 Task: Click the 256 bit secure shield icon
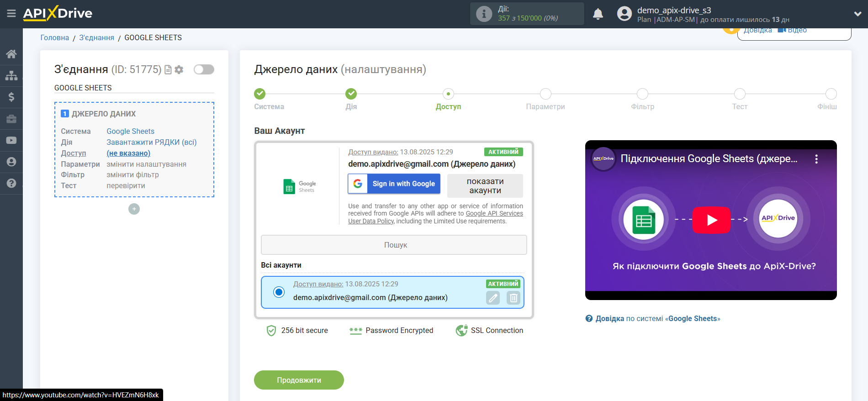pos(271,330)
